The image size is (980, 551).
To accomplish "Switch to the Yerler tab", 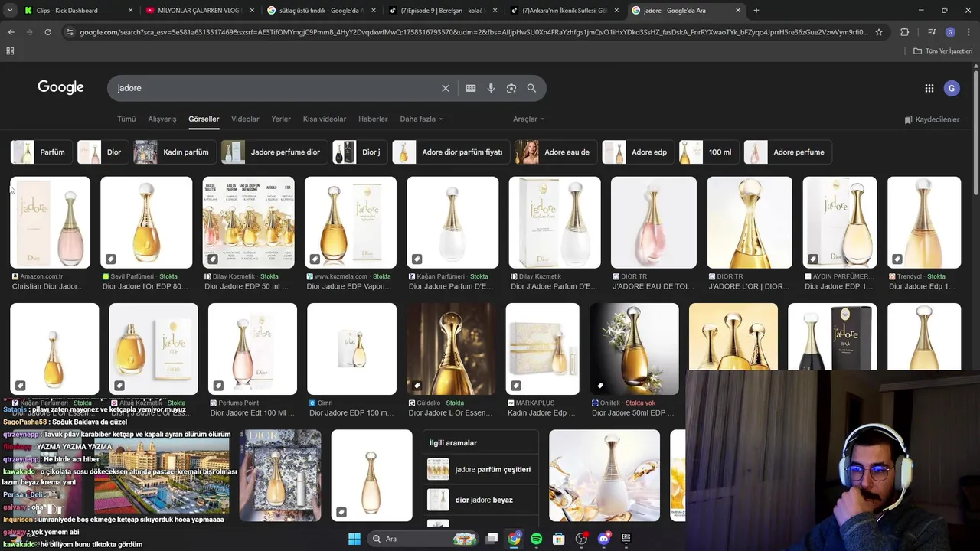I will pos(281,119).
